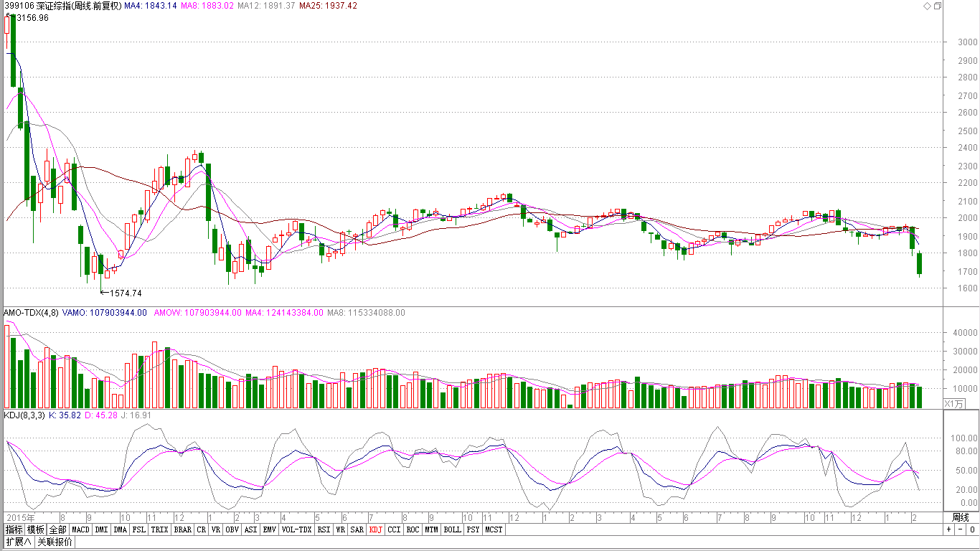Switch to the 全部 tab
Image resolution: width=980 pixels, height=551 pixels.
click(x=58, y=529)
